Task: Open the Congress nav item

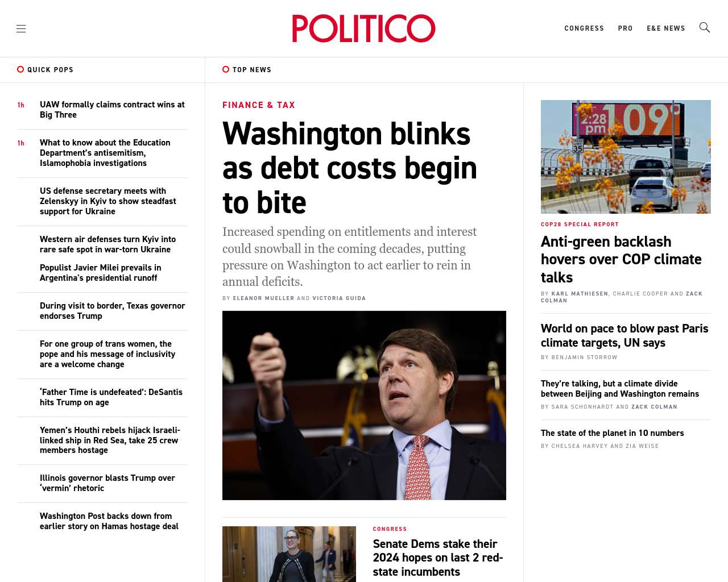Action: coord(584,28)
